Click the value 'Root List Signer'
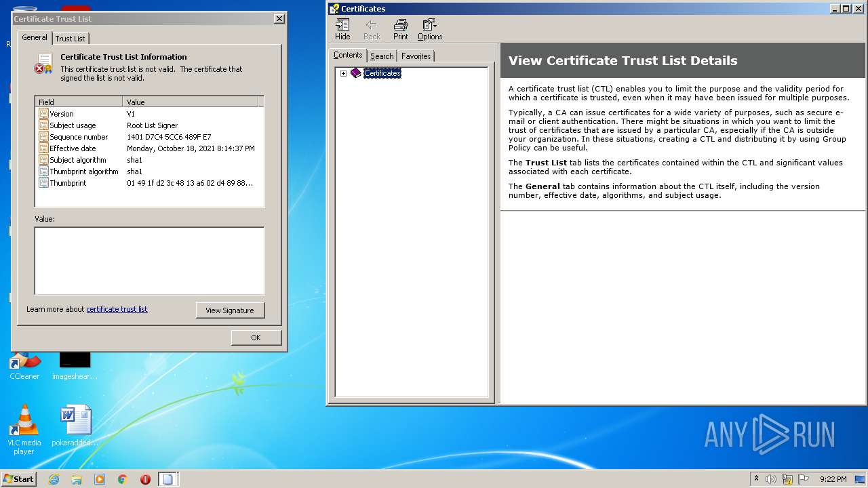868x488 pixels. click(153, 125)
